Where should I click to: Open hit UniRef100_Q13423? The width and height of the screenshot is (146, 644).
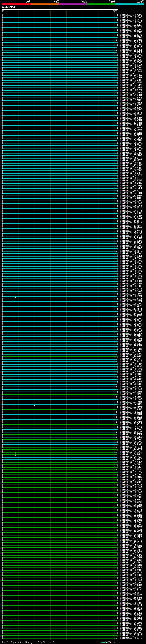pos(131,299)
